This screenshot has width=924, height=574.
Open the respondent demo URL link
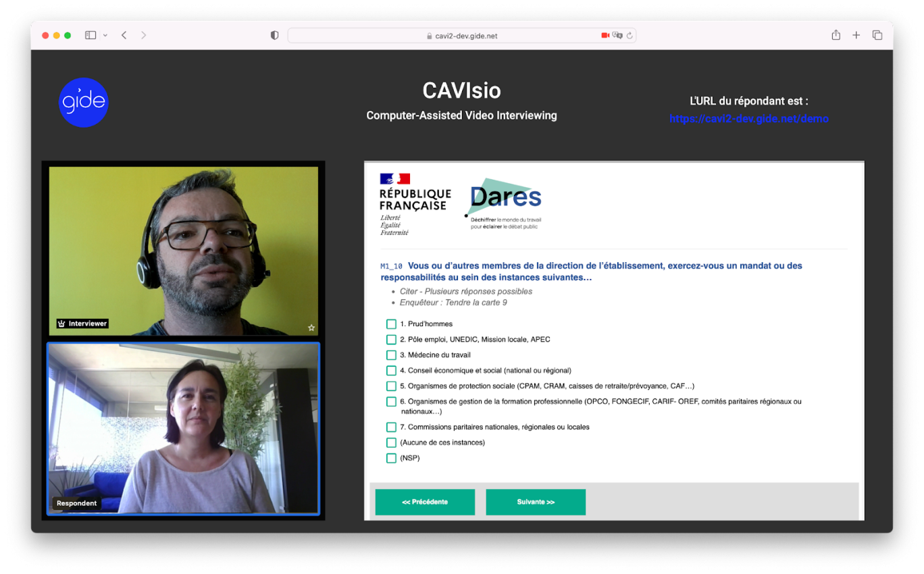748,118
